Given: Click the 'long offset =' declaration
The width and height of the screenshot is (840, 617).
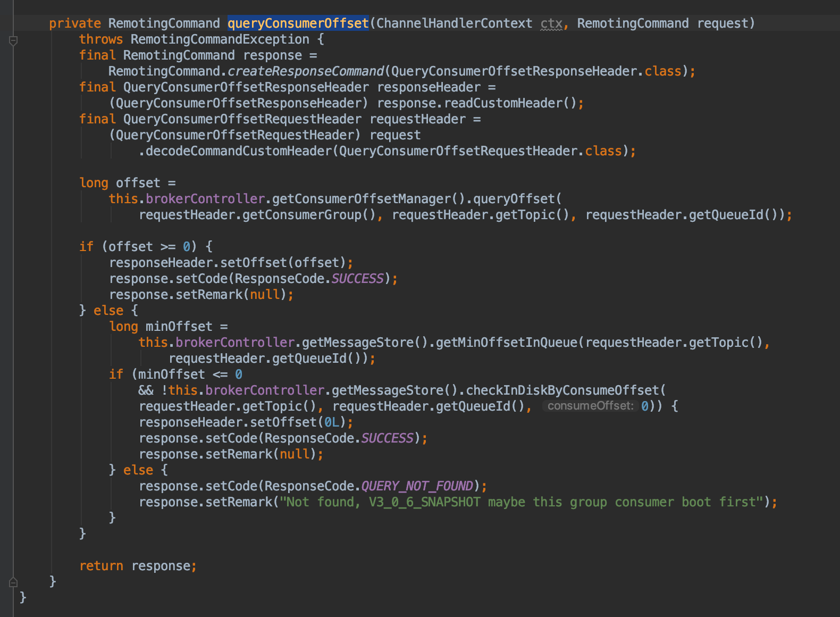Looking at the screenshot, I should [x=127, y=183].
